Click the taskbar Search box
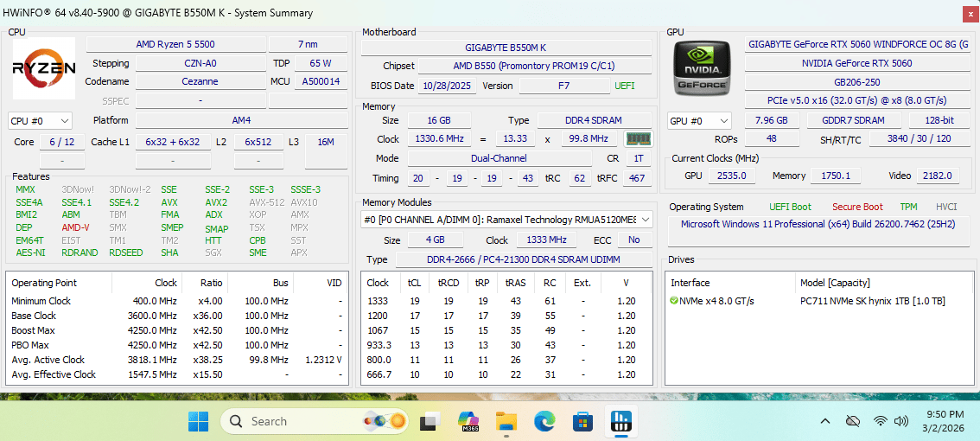The height and width of the screenshot is (441, 980). [x=316, y=421]
